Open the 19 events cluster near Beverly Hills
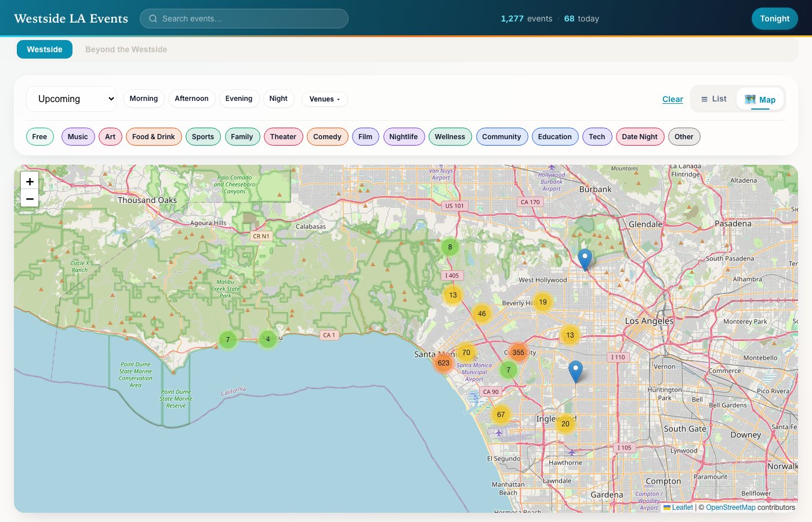The height and width of the screenshot is (522, 812). click(x=543, y=302)
